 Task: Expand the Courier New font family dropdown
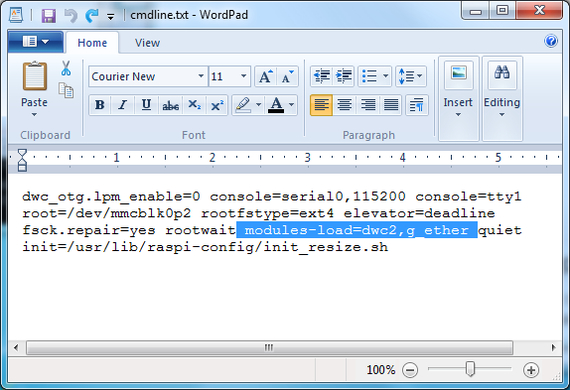pyautogui.click(x=201, y=76)
